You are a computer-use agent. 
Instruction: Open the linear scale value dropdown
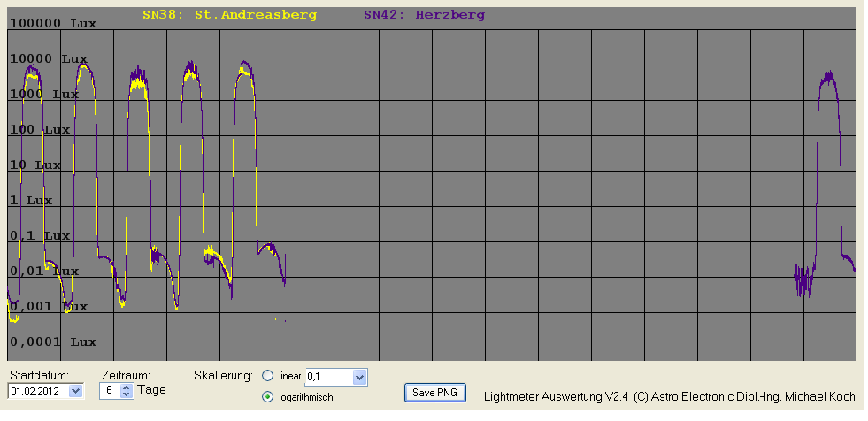[359, 378]
